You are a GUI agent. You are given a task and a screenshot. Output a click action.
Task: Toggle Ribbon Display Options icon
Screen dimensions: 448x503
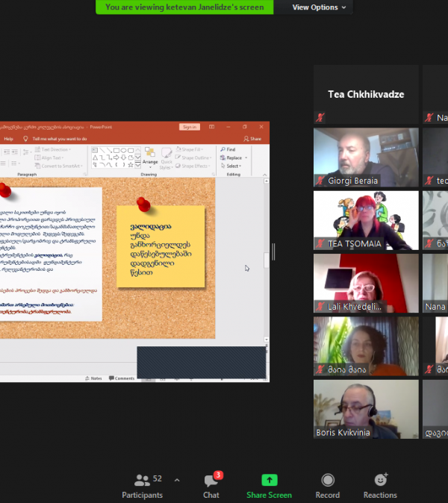point(211,127)
